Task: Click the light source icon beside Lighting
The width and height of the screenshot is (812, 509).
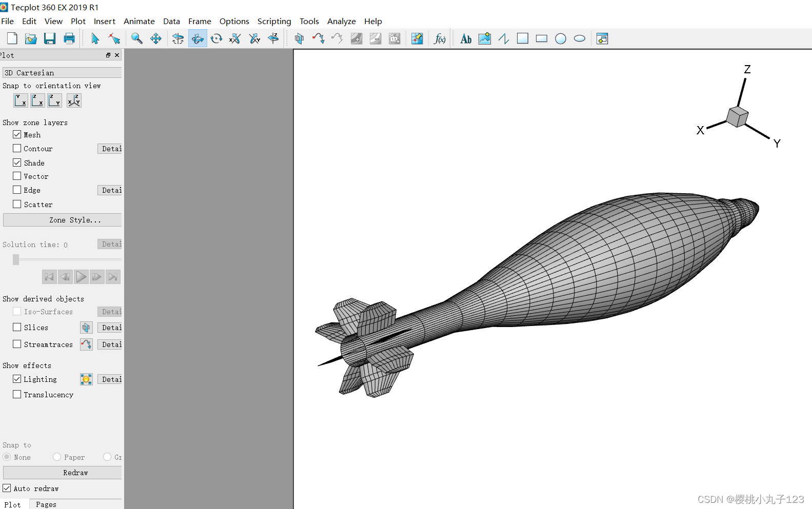Action: pos(86,379)
